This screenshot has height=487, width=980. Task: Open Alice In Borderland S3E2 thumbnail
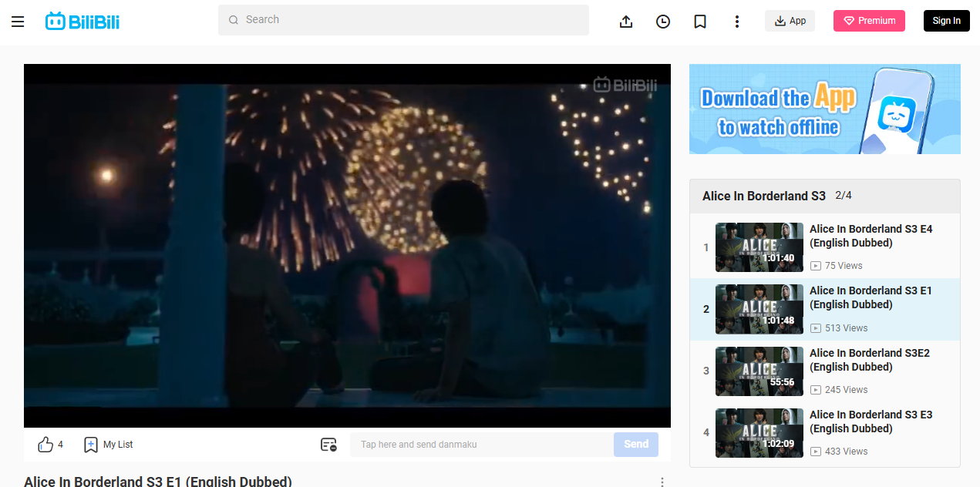click(759, 371)
